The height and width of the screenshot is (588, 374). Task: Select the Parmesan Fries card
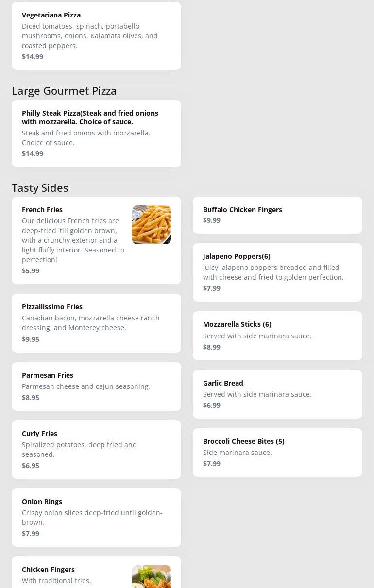(x=96, y=386)
